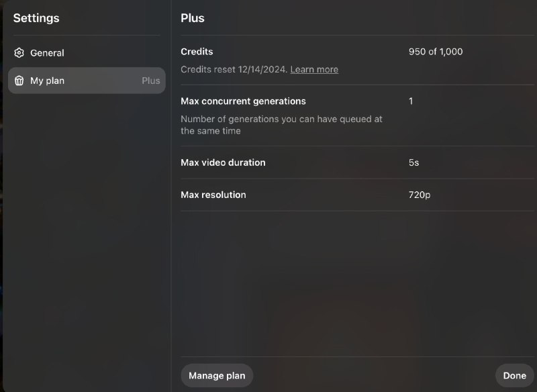Click the Done button
This screenshot has width=537, height=392.
coord(514,376)
